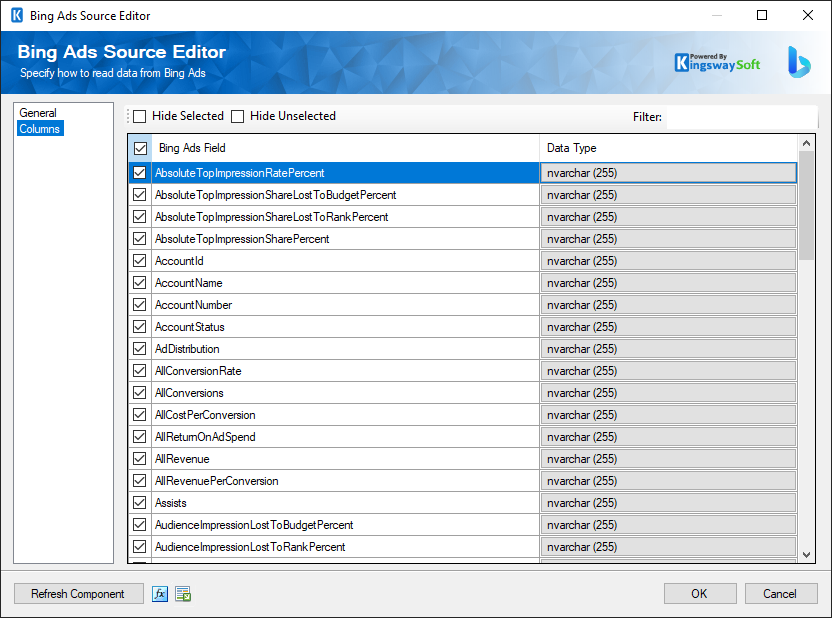Toggle the select-all checkbox in header row
Viewport: 832px width, 618px height.
[x=140, y=148]
